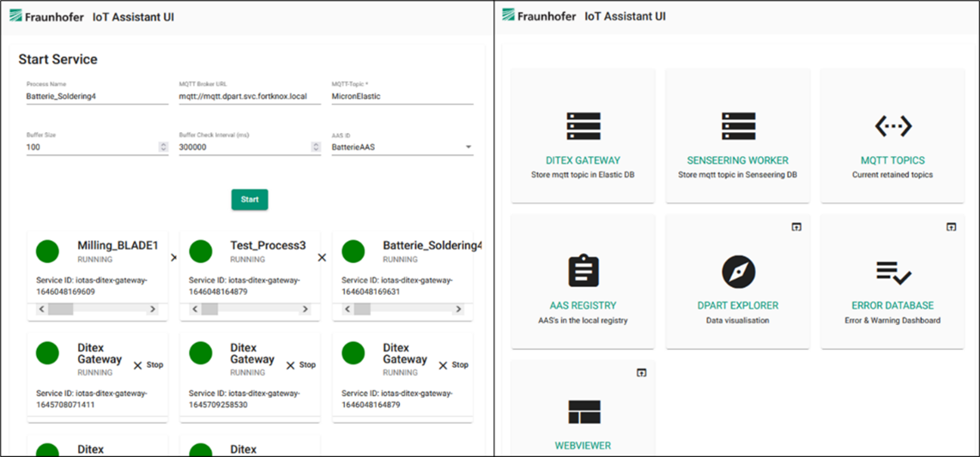The image size is (980, 457).
Task: Click scrollbar thumb in Test_Process3 card
Action: point(209,309)
